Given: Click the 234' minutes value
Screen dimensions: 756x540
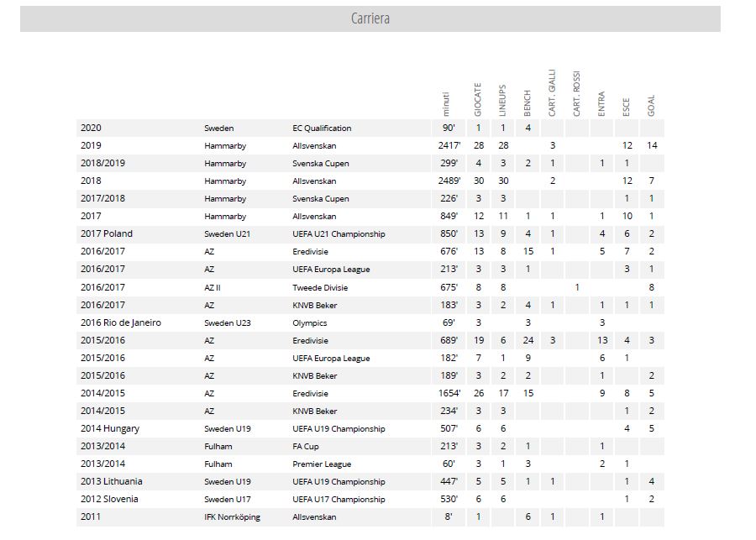Looking at the screenshot, I should pyautogui.click(x=449, y=411).
